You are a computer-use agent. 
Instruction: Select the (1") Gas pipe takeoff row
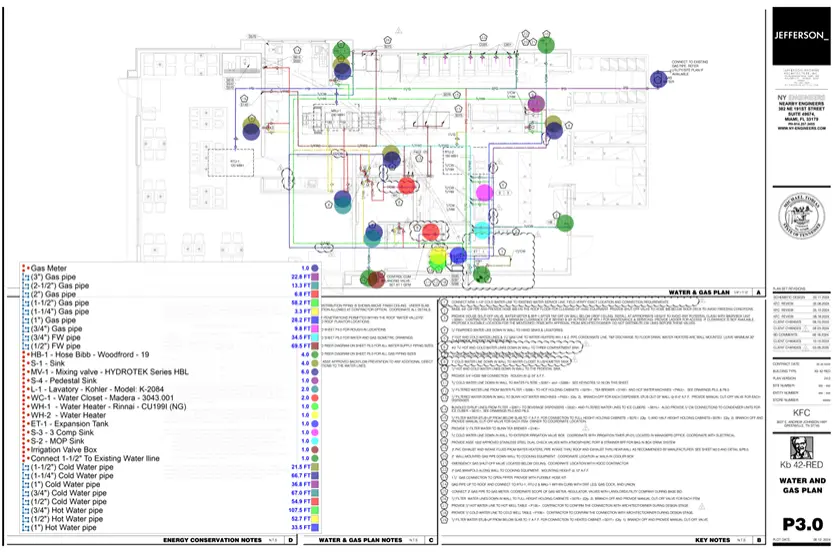click(170, 320)
